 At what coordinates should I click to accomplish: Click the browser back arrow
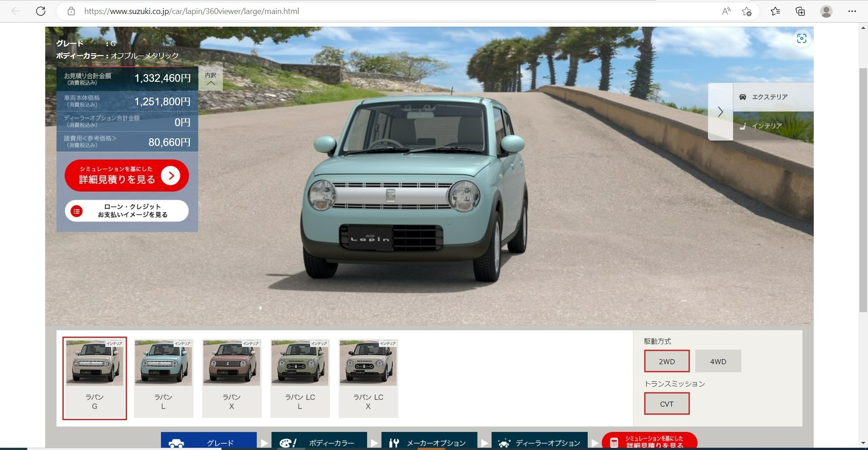[x=16, y=11]
